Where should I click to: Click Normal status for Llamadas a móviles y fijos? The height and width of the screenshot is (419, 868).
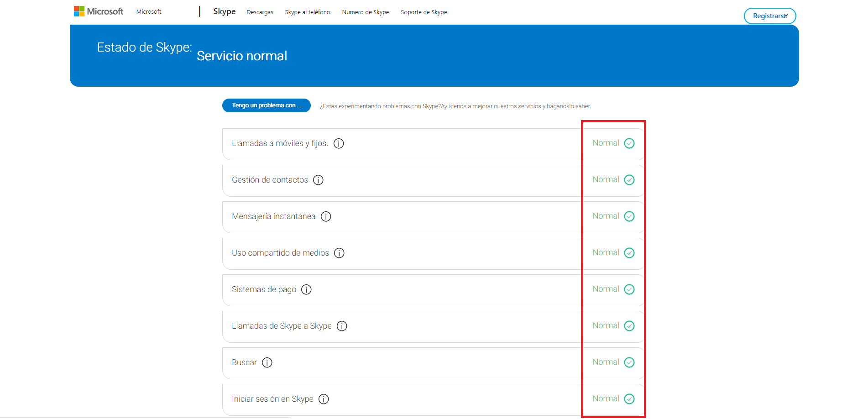(606, 143)
